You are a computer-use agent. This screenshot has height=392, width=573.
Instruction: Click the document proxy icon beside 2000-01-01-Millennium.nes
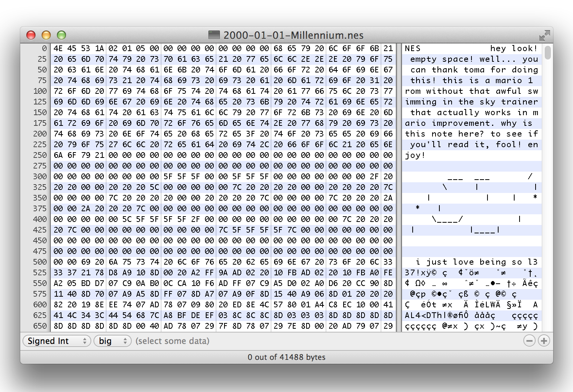pos(214,35)
